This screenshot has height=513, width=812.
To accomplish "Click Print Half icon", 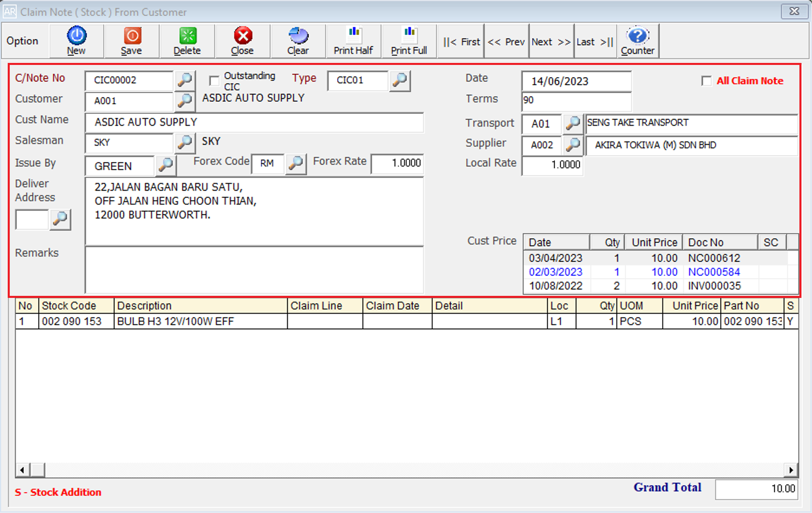I will [353, 41].
